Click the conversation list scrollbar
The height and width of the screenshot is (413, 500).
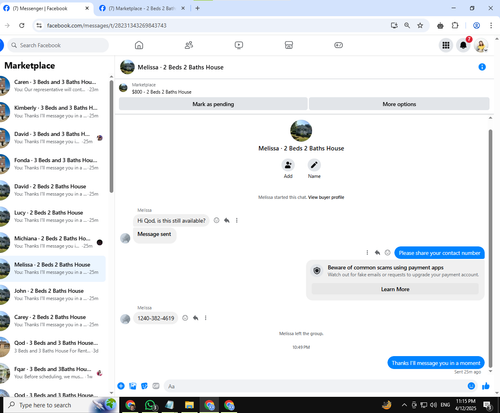coord(111,136)
